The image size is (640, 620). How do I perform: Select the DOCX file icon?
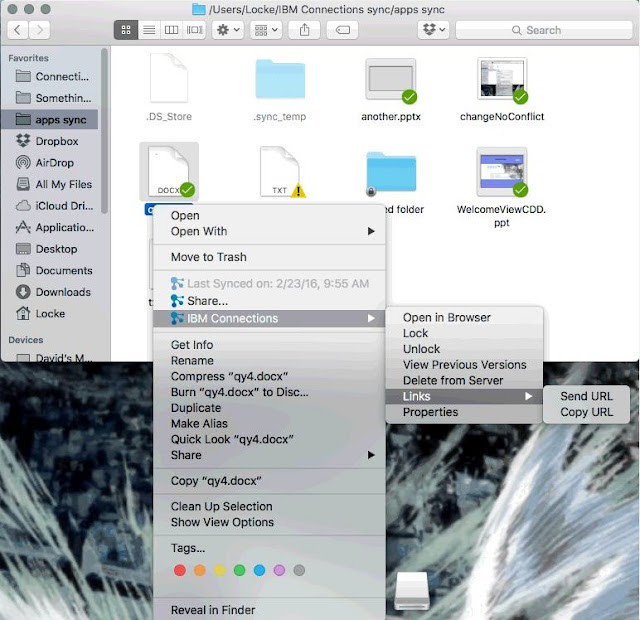[169, 171]
